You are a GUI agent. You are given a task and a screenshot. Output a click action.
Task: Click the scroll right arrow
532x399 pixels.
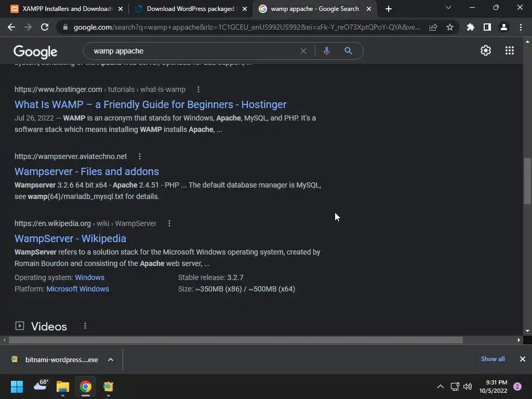pyautogui.click(x=519, y=340)
